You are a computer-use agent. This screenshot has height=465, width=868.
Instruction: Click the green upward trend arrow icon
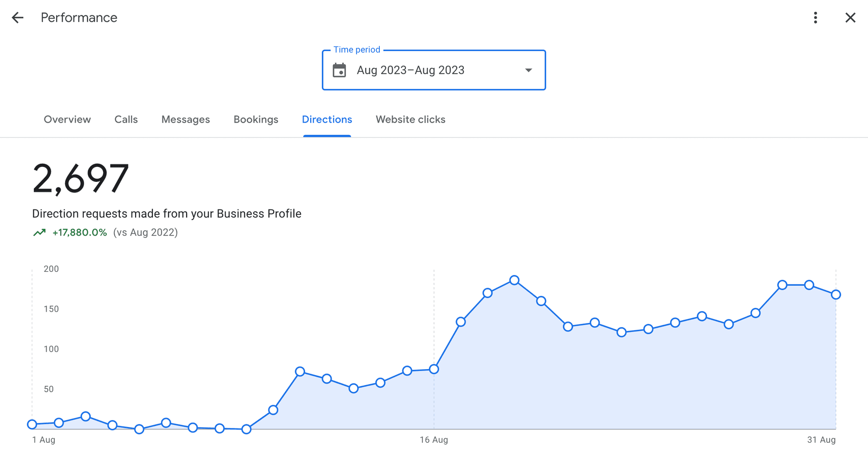point(40,232)
